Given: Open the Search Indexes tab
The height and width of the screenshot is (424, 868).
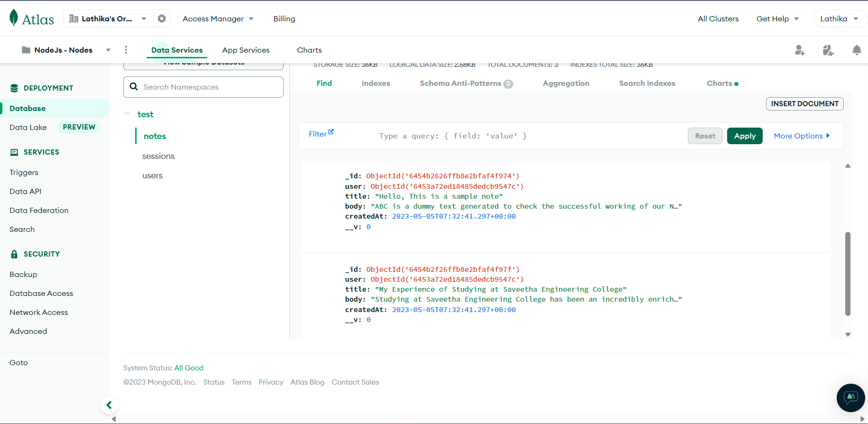Looking at the screenshot, I should [647, 83].
